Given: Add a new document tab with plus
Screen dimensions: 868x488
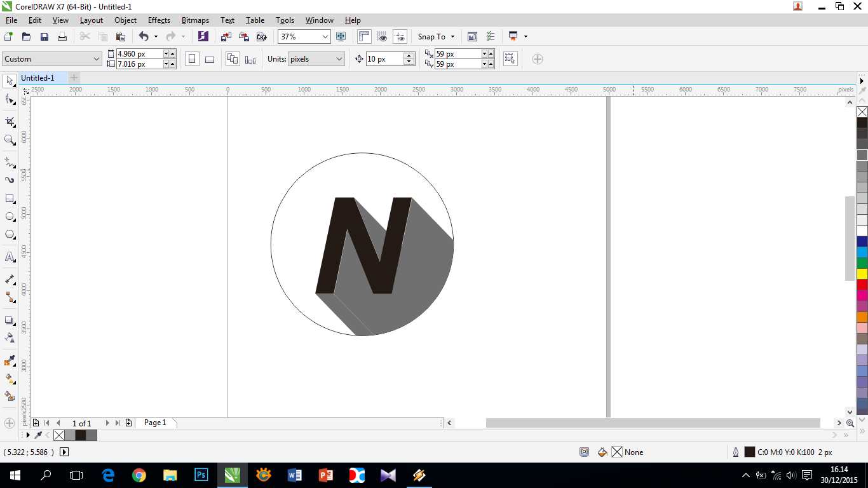Looking at the screenshot, I should tap(74, 78).
